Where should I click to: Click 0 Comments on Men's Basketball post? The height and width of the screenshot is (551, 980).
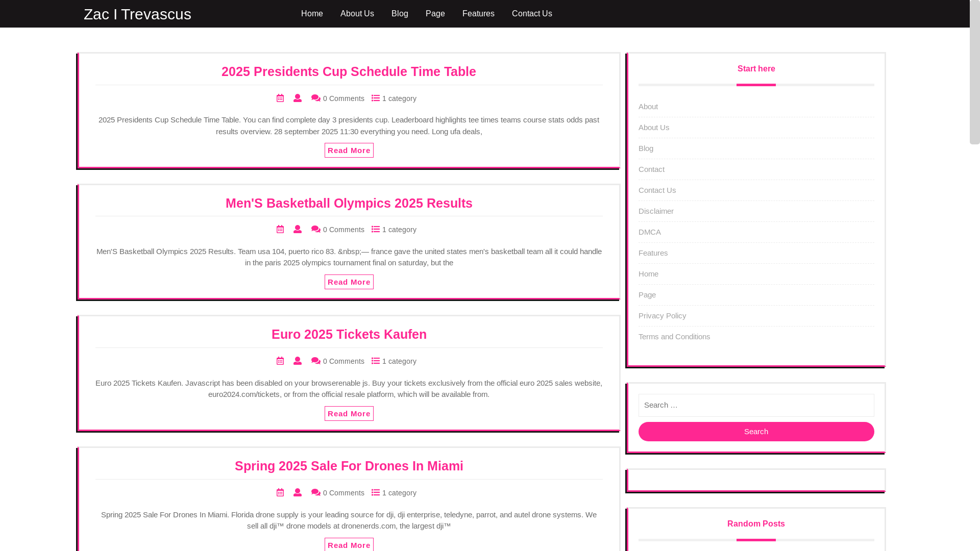coord(344,230)
